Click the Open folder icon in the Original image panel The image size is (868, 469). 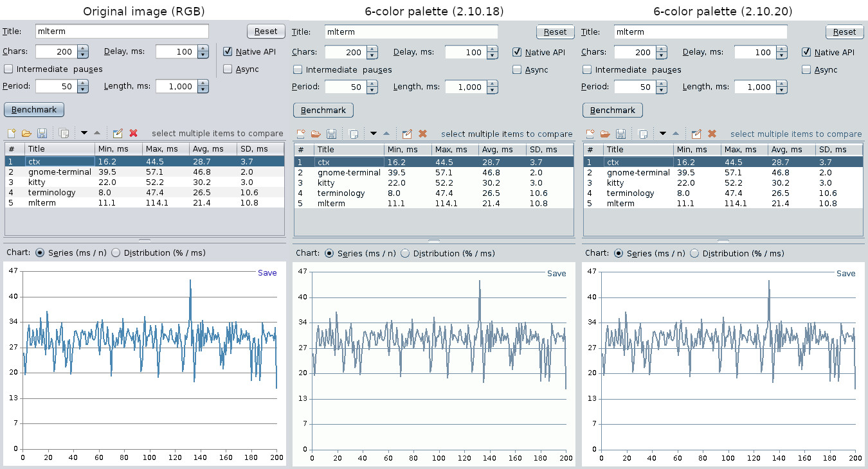[x=26, y=134]
